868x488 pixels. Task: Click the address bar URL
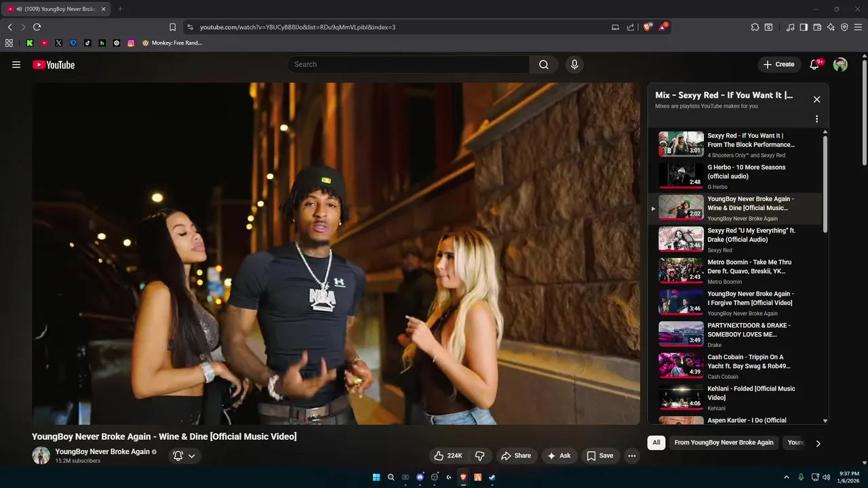(298, 27)
